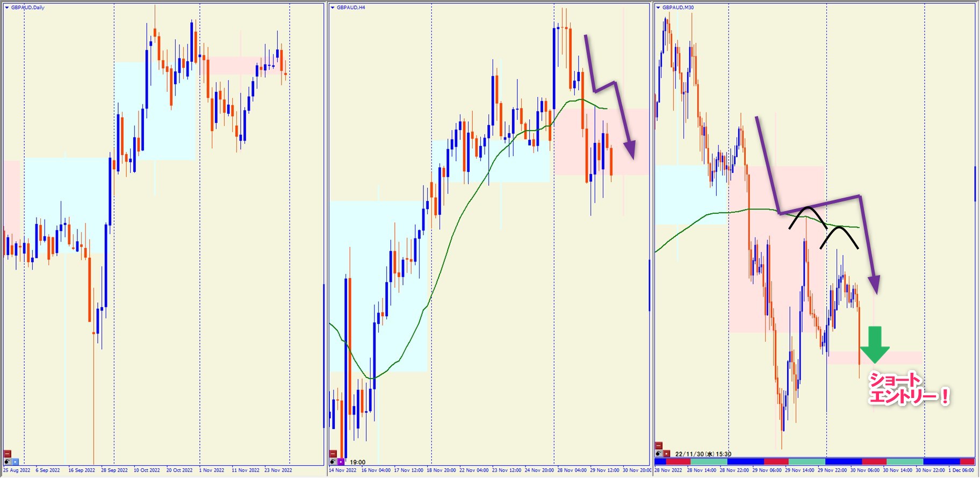The height and width of the screenshot is (478, 980).
Task: Click the 22/11/30 15:30 timestamp label
Action: [x=703, y=454]
